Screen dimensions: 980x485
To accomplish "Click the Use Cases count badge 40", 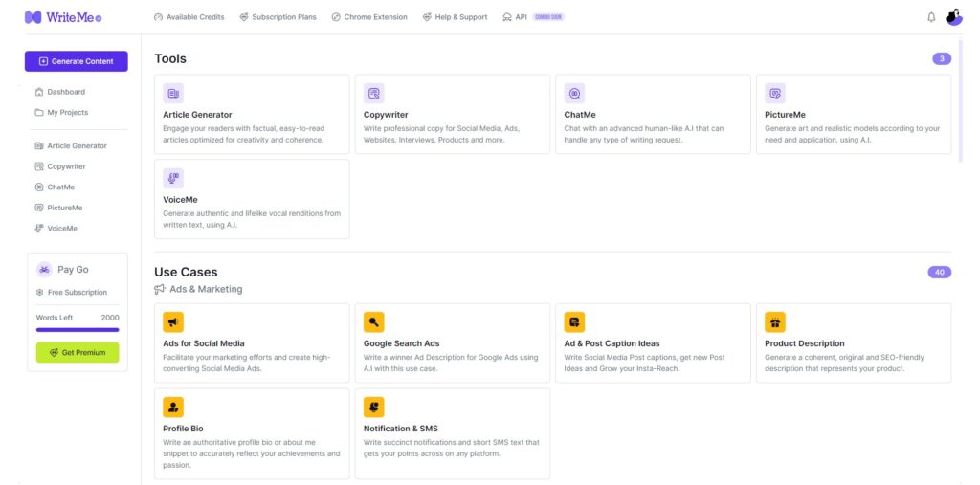I will 940,272.
